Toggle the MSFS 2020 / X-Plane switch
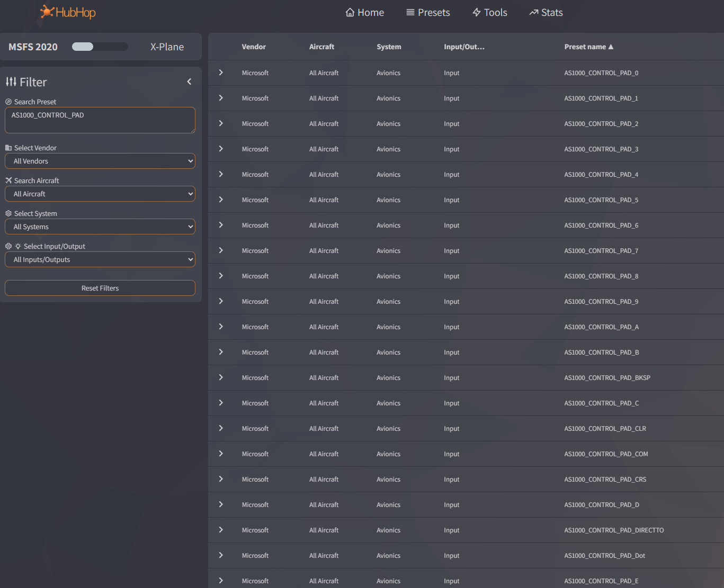Image resolution: width=724 pixels, height=588 pixels. click(100, 47)
